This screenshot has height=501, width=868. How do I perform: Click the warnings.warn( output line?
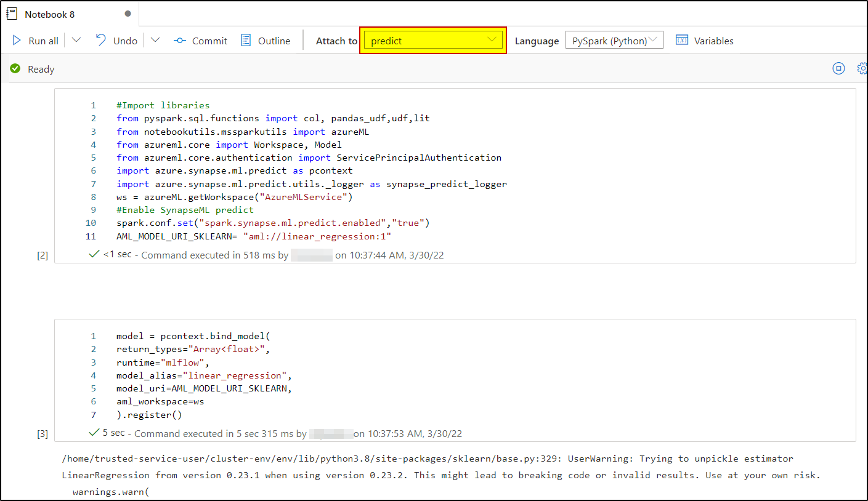pos(111,492)
